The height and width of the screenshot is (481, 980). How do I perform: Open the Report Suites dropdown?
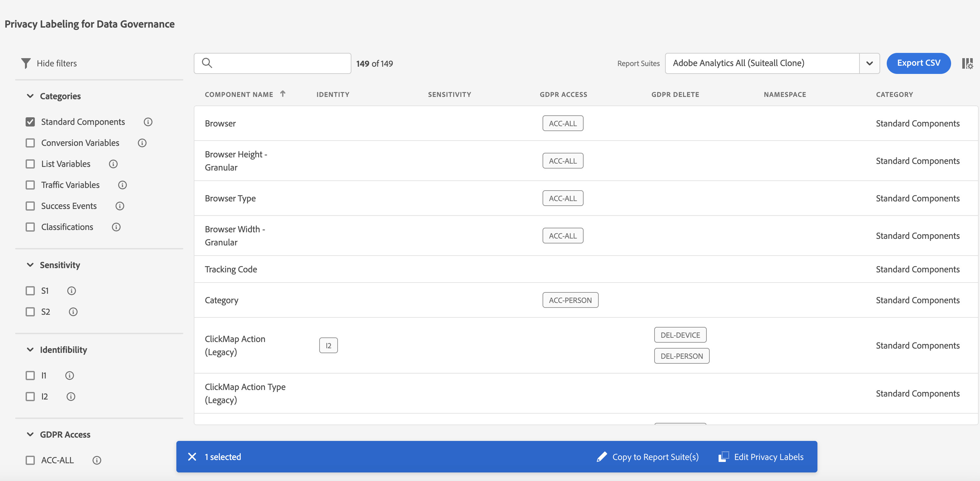click(869, 63)
